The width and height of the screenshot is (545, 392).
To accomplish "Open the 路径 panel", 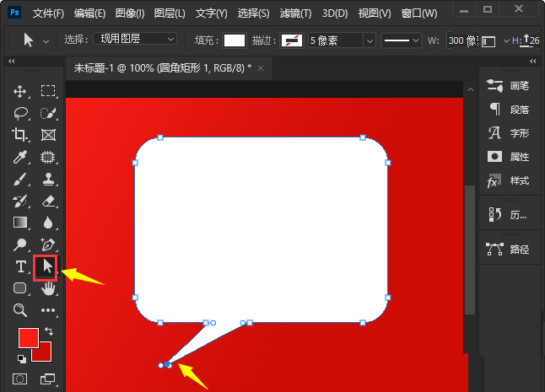I will point(510,249).
